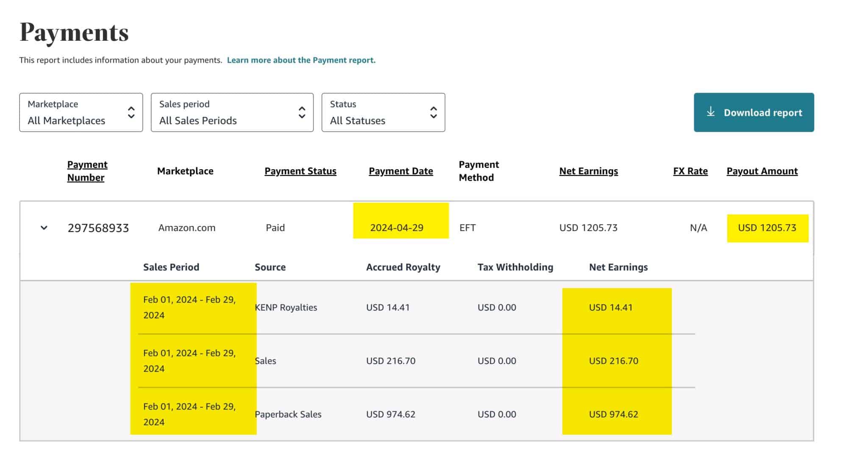Select the highlighted payout amount USD 1205.73
Viewport: 868px width, 451px height.
tap(768, 228)
